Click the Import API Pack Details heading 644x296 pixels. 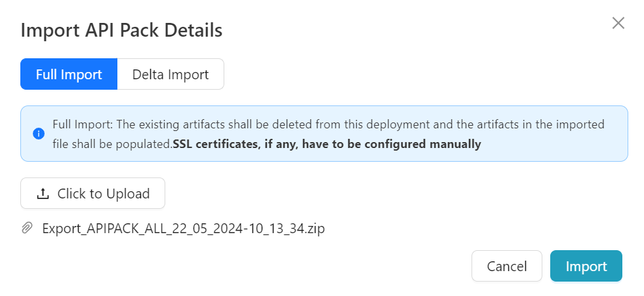[x=121, y=30]
